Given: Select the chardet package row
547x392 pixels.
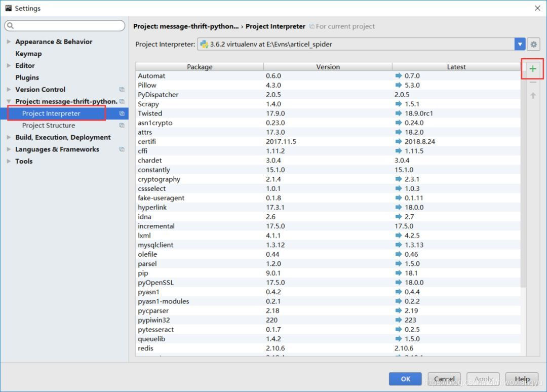Looking at the screenshot, I should pos(328,161).
